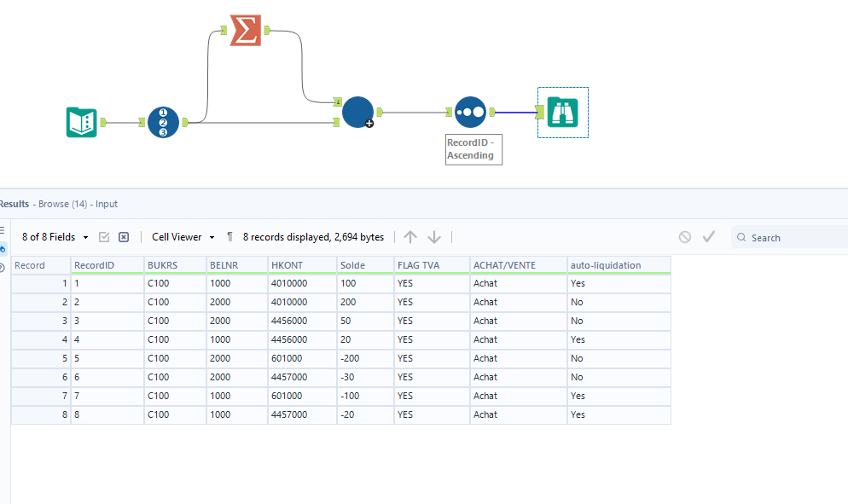
Task: Click the 'RecordID - Ascending' annotation box
Action: click(x=473, y=149)
